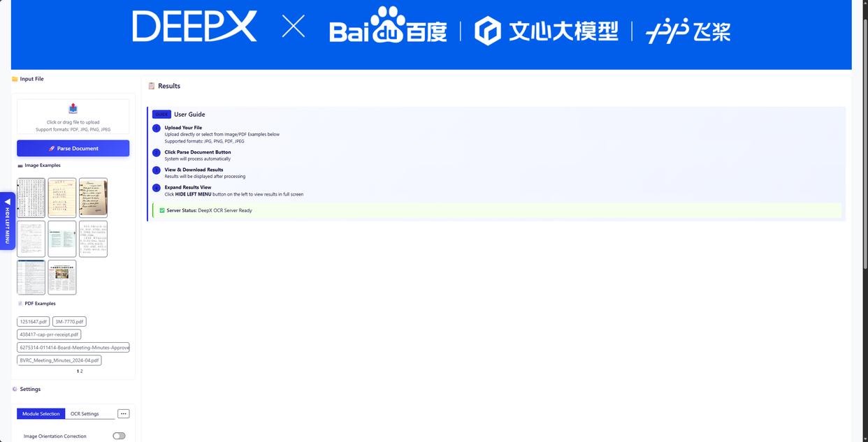This screenshot has height=442, width=868.
Task: Select the dense grid table example image
Action: click(x=31, y=198)
